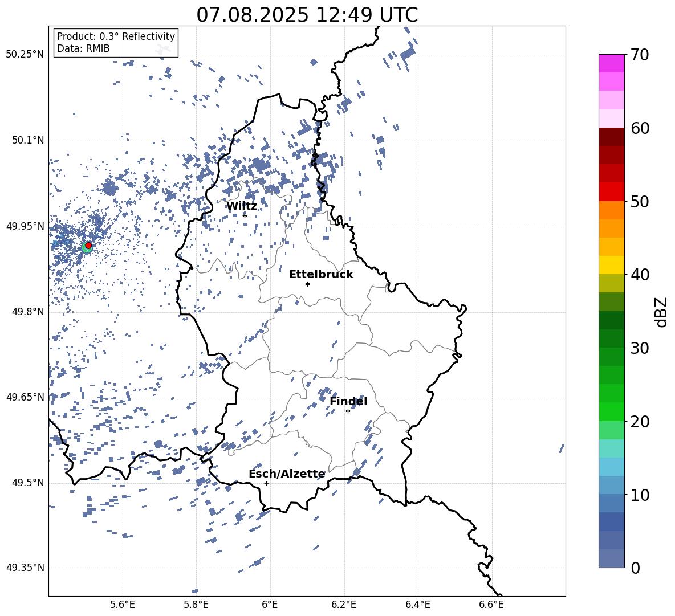The image size is (675, 616).
Task: Click the yellow colorbar swatch above 40
Action: [611, 265]
